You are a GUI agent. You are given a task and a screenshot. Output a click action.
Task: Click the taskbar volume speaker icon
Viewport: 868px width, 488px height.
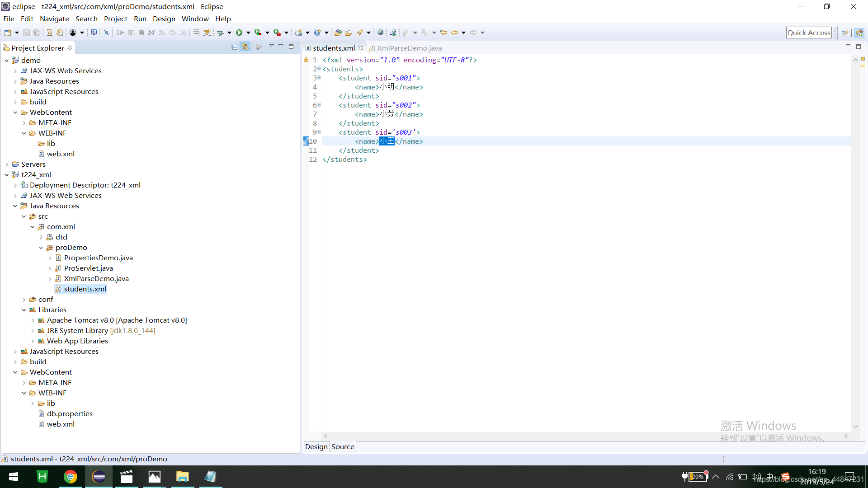[x=756, y=477]
